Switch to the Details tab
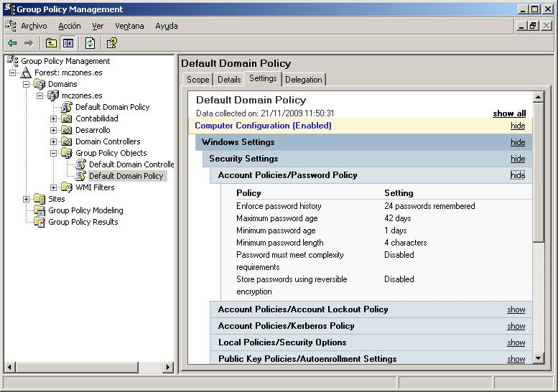 tap(229, 79)
